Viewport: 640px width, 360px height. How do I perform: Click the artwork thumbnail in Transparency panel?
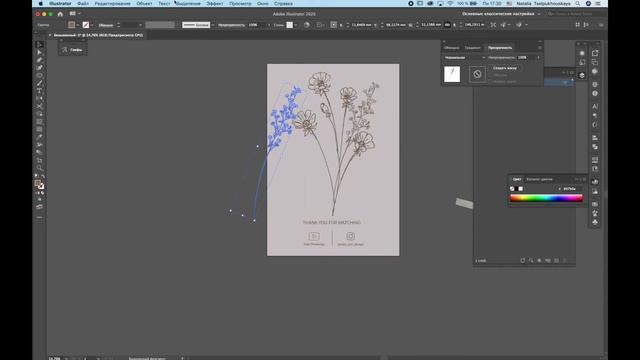coord(452,74)
